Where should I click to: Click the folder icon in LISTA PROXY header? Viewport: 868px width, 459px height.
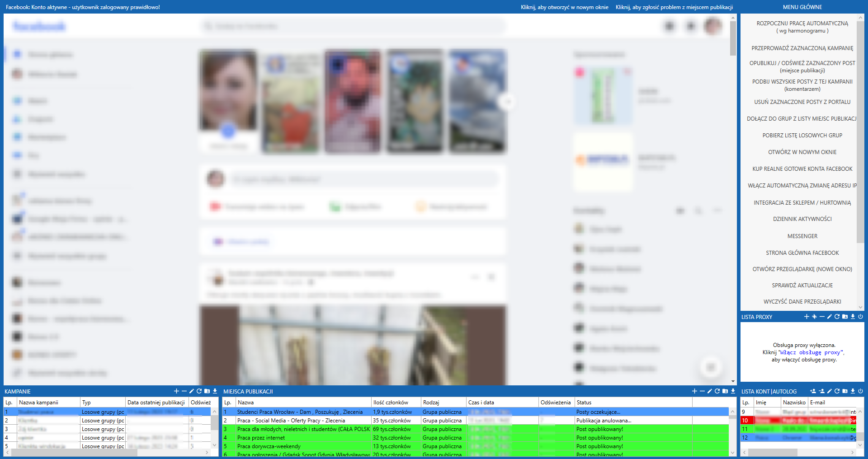[845, 317]
